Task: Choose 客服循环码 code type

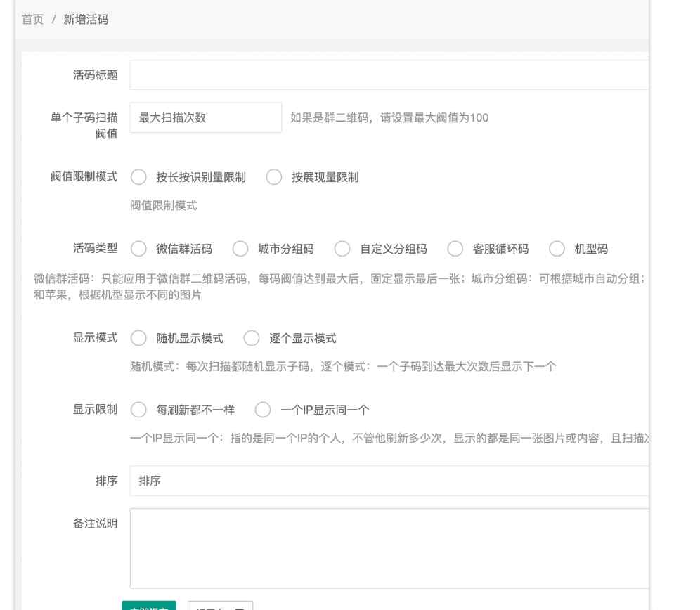Action: tap(456, 249)
